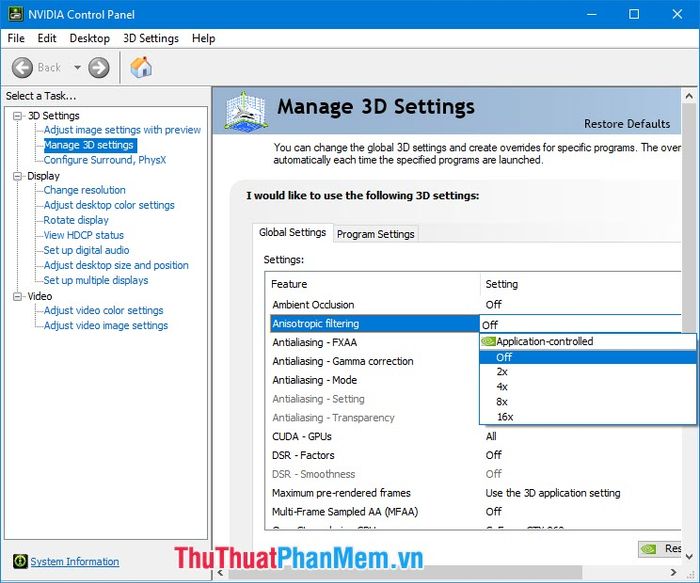Open Adjust image settings with preview

pos(122,130)
